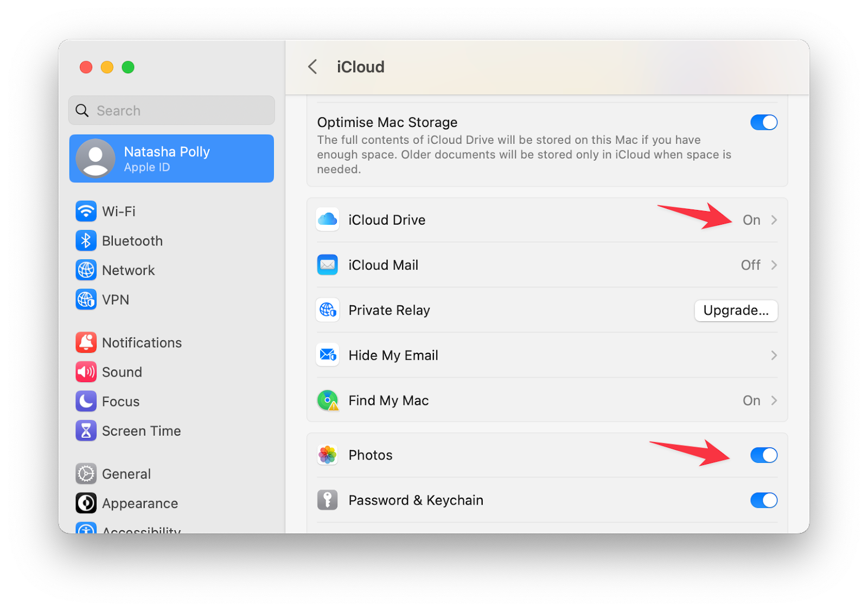Click the Bluetooth icon in sidebar
The width and height of the screenshot is (868, 611).
[86, 241]
